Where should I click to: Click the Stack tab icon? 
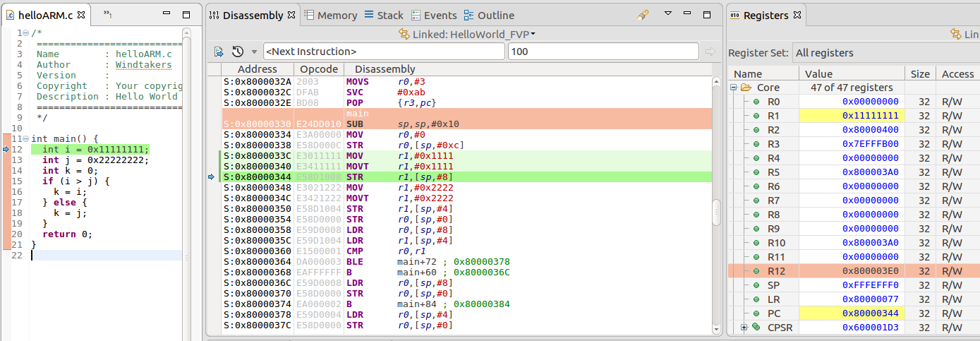tap(369, 15)
